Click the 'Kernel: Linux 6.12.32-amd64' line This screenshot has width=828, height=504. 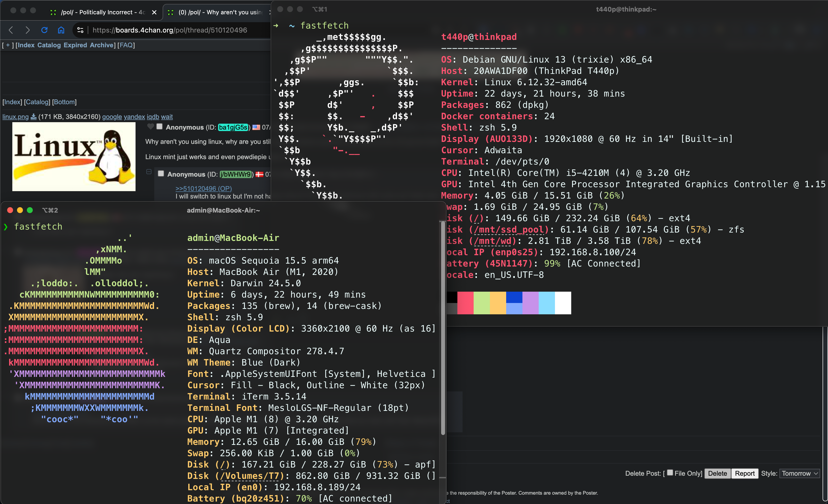pyautogui.click(x=514, y=82)
